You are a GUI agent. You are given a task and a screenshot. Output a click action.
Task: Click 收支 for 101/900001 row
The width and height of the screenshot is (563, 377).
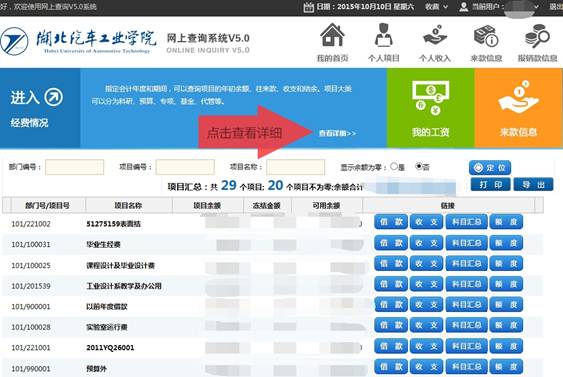[426, 304]
